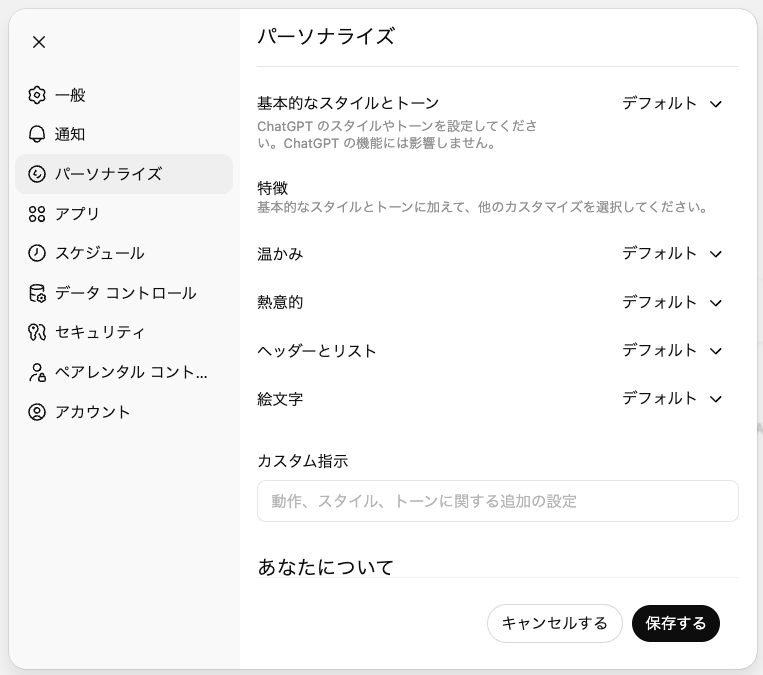Click the スケジュール clock icon
The image size is (763, 675).
coord(37,253)
